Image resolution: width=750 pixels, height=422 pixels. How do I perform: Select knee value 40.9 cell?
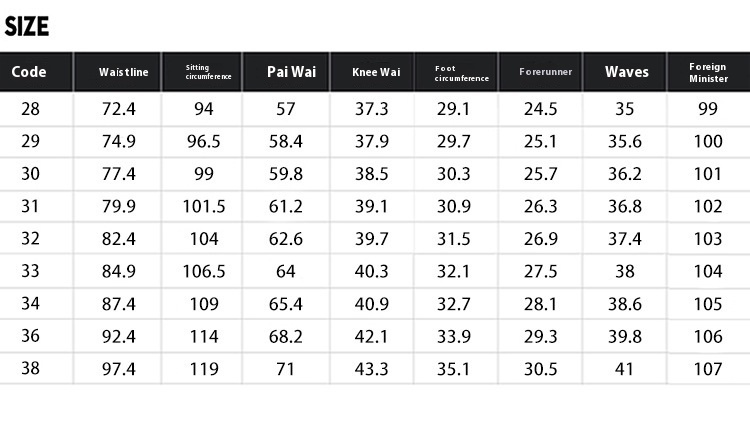372,304
